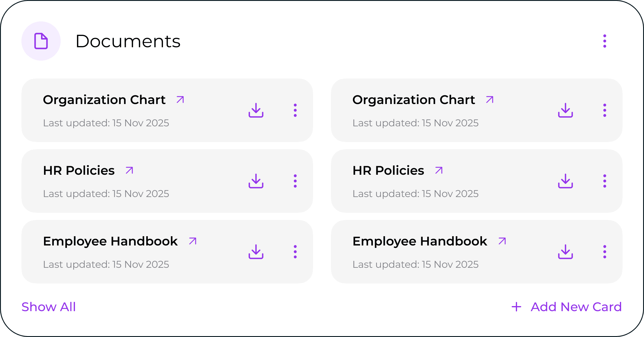Download the left Employee Handbook document
This screenshot has width=644, height=337.
[x=256, y=252]
